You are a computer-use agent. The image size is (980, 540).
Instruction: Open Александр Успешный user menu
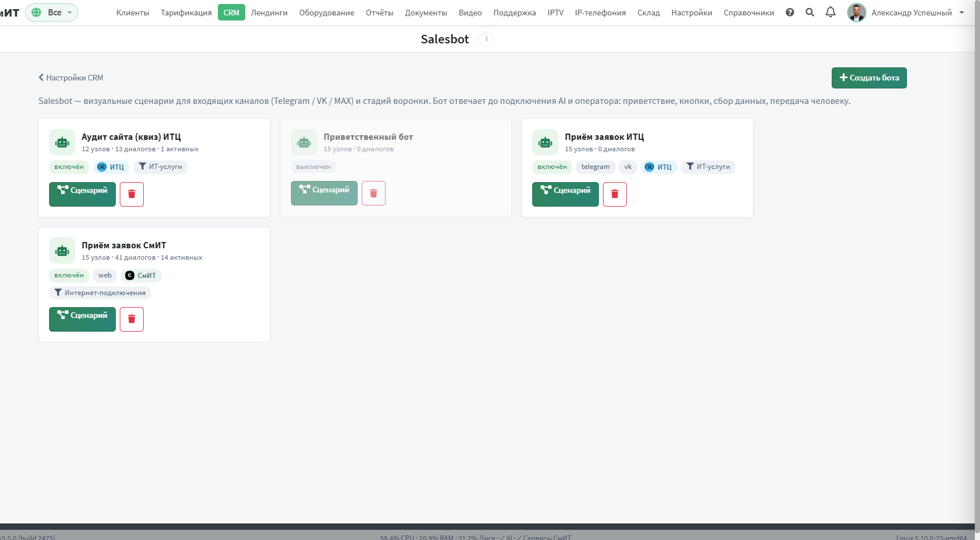905,12
